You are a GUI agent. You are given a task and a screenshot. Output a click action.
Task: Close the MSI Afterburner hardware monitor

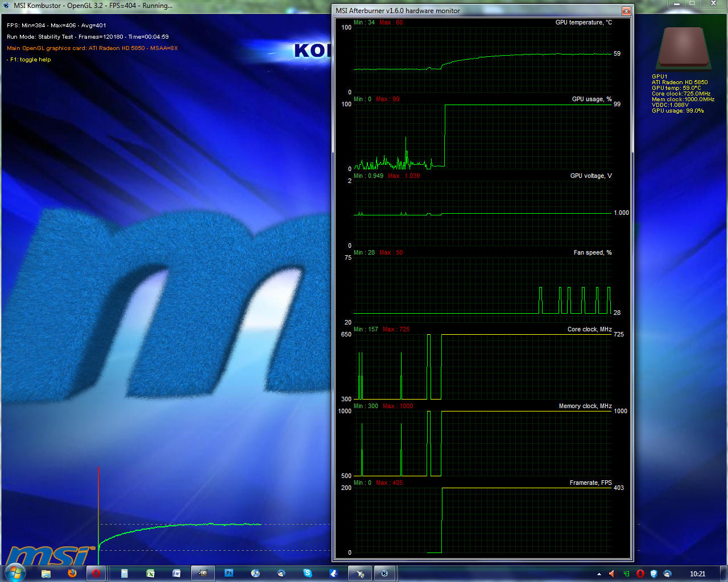(626, 11)
